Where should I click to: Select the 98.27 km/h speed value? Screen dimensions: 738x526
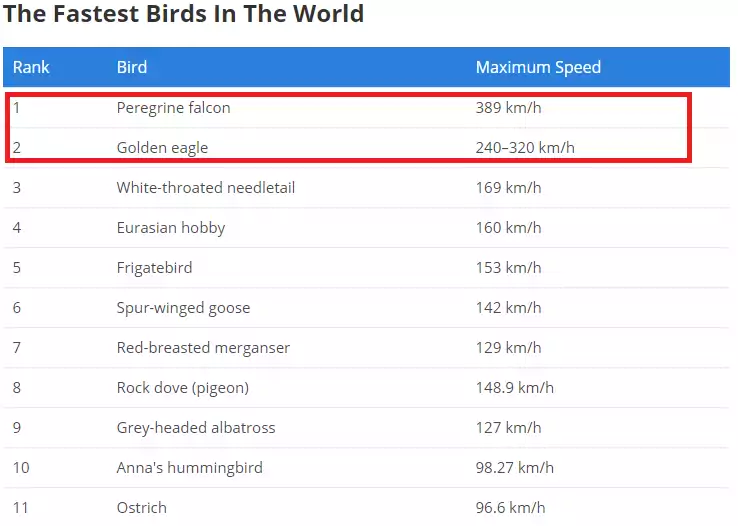point(514,468)
